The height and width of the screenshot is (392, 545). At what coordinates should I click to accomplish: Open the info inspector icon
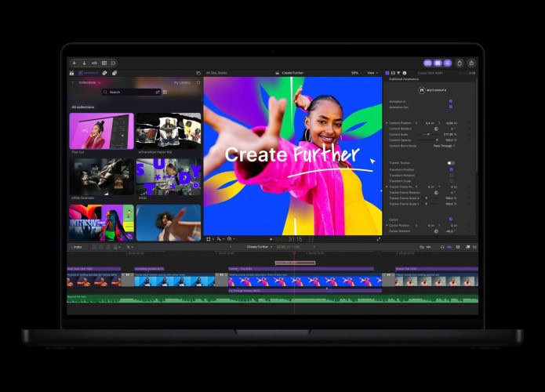(404, 73)
